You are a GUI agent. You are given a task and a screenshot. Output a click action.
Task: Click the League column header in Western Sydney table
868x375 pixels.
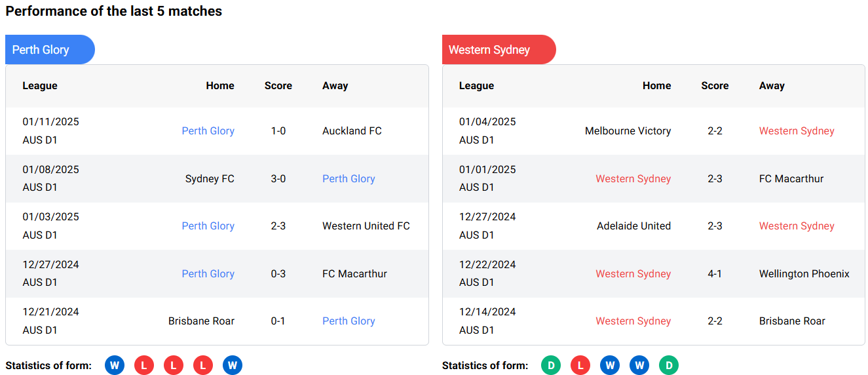coord(476,86)
